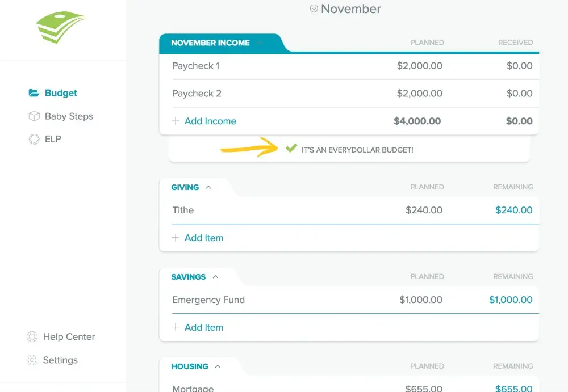Click Emergency Fund remaining $1,000.00
Image resolution: width=568 pixels, height=392 pixels.
click(x=511, y=300)
